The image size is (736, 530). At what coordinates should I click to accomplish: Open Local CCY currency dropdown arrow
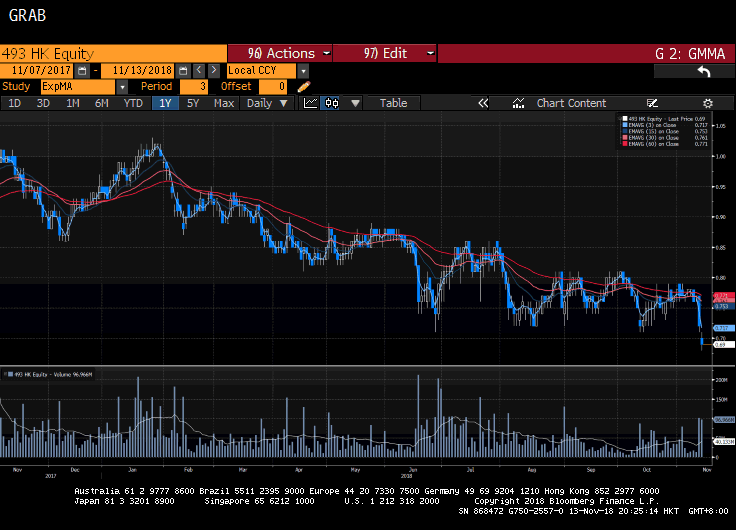click(x=303, y=71)
